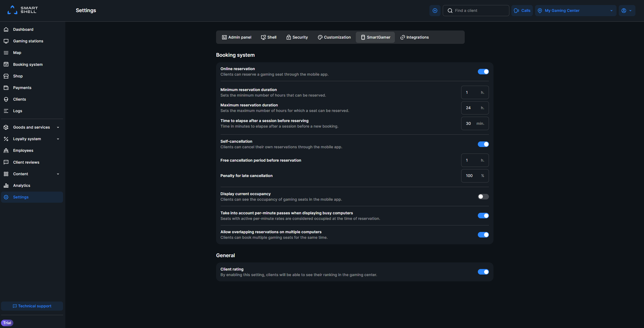Click the Admin panel tab icon
Viewport: 644px width, 328px height.
(x=224, y=37)
